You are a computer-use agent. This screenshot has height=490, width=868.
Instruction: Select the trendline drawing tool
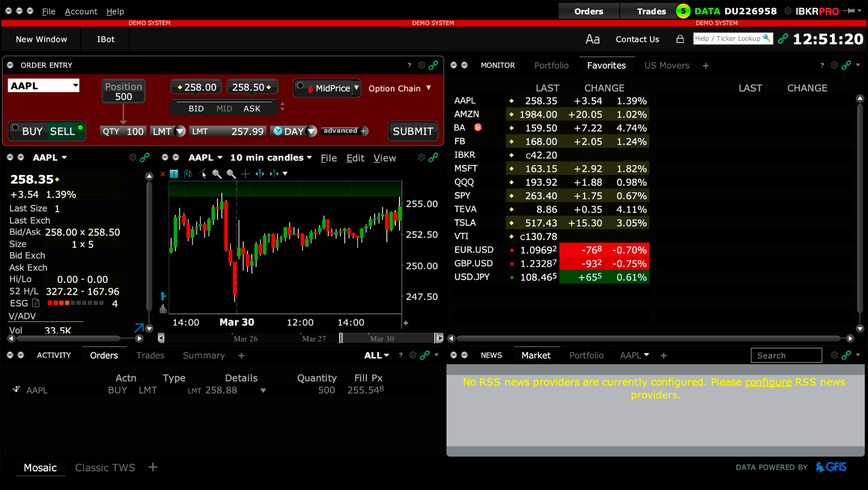[203, 174]
